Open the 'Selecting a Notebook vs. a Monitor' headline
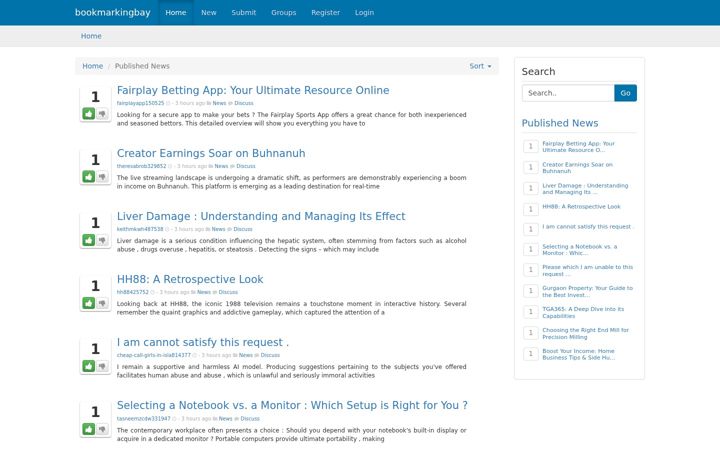Screen dimensions: 720x450 pos(292,405)
